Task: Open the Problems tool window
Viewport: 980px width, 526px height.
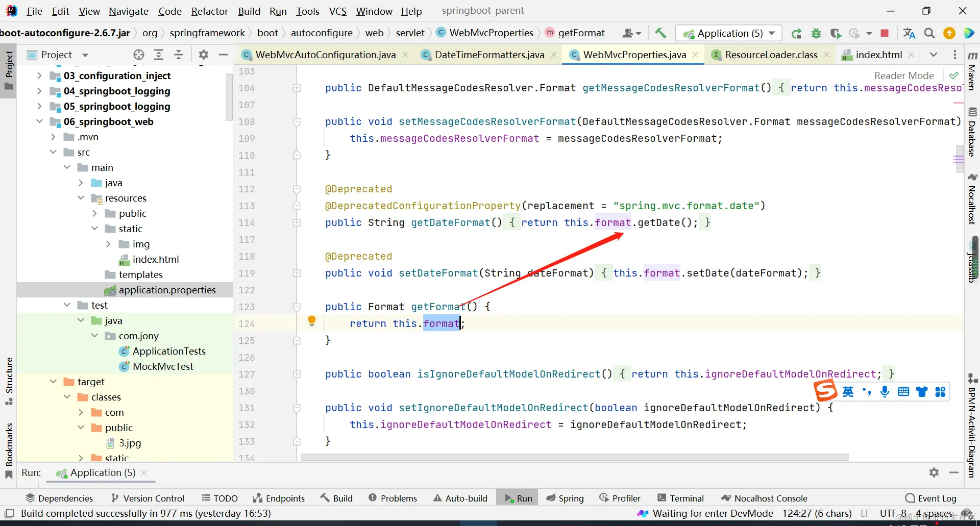Action: tap(393, 498)
